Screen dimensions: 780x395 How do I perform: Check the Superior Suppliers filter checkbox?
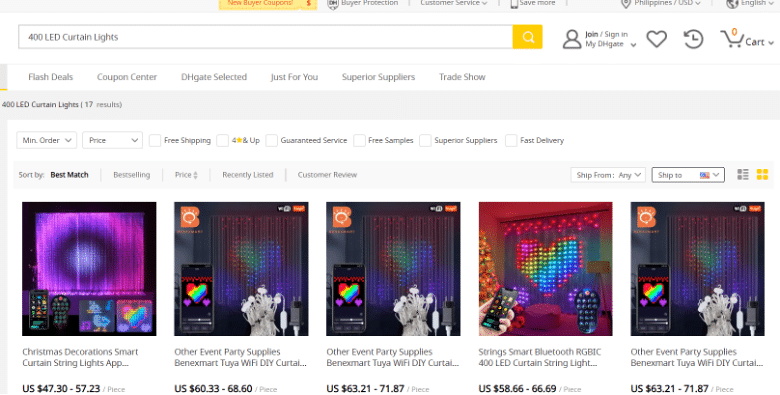tap(425, 140)
